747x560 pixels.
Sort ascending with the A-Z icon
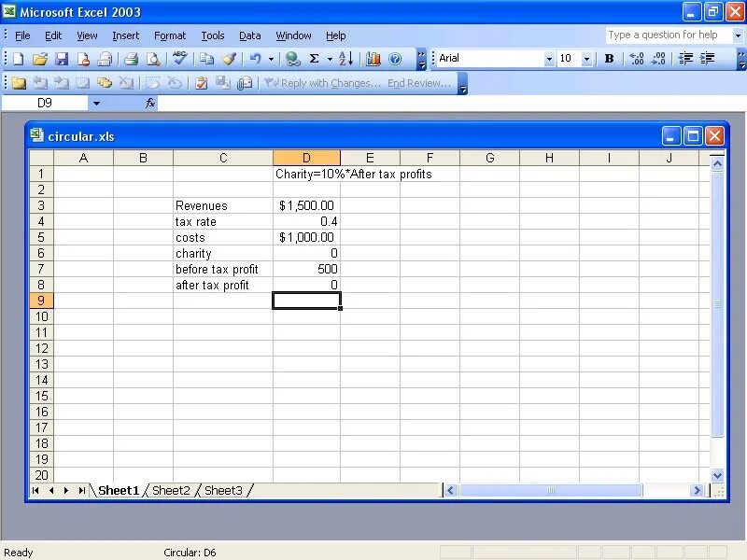345,59
